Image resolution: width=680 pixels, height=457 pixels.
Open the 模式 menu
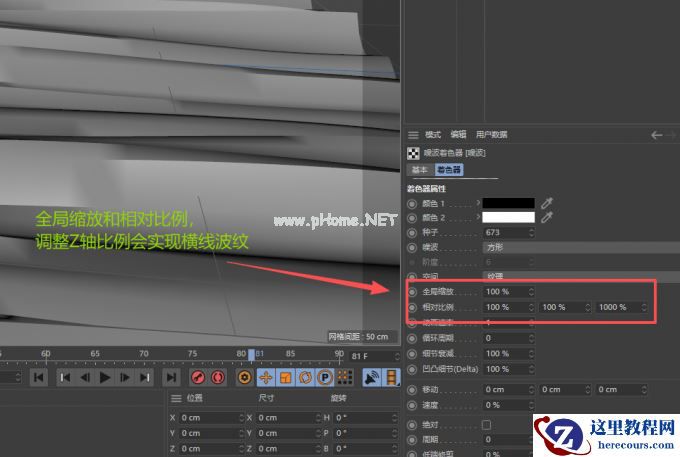[x=432, y=135]
